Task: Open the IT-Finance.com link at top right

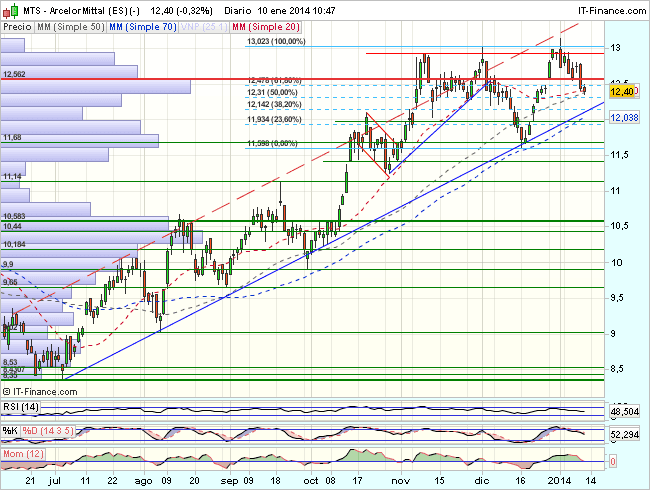Action: (x=612, y=11)
